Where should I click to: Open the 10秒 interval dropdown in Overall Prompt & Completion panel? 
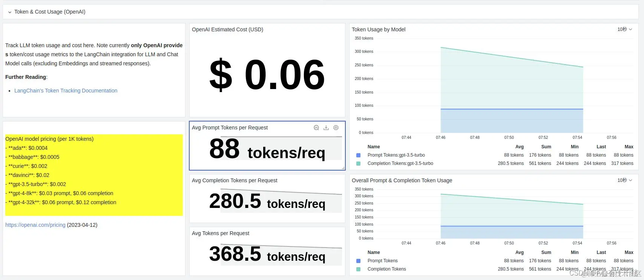tap(625, 180)
